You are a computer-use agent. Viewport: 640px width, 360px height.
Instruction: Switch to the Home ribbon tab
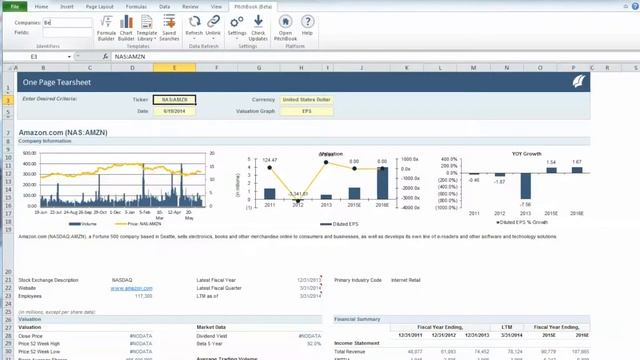point(41,7)
